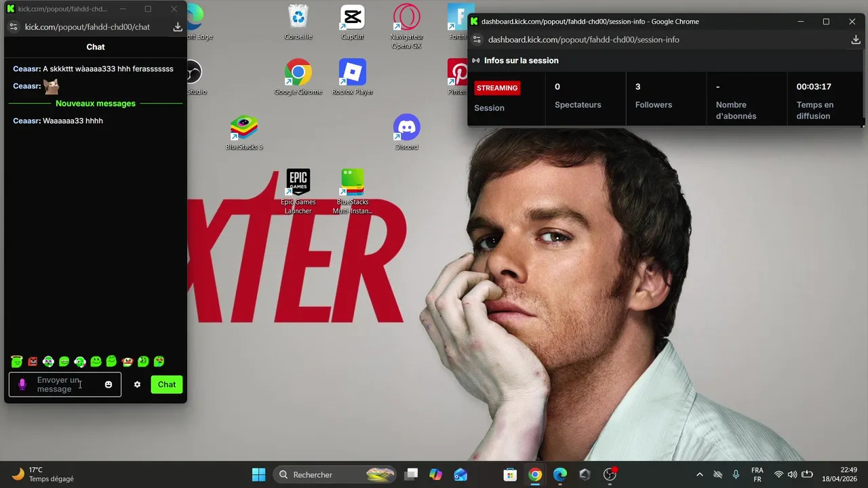Open Outlook from the taskbar
Image resolution: width=868 pixels, height=488 pixels.
tap(461, 474)
